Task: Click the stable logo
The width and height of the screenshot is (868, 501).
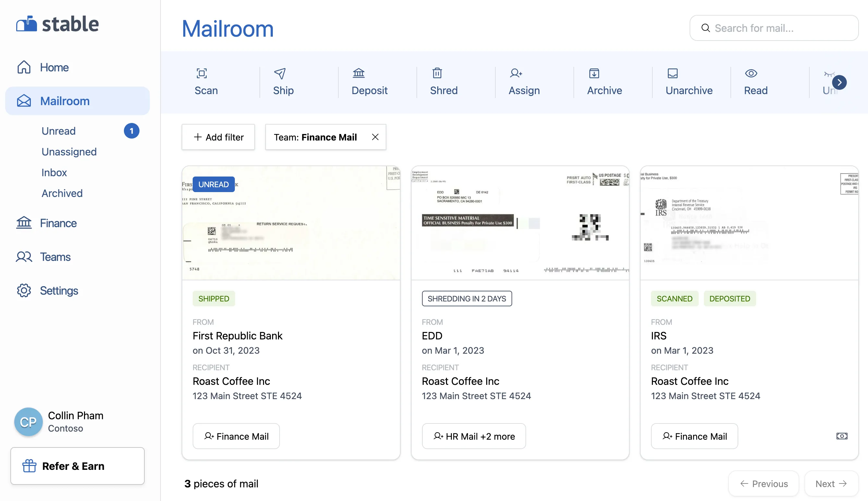Action: [57, 24]
